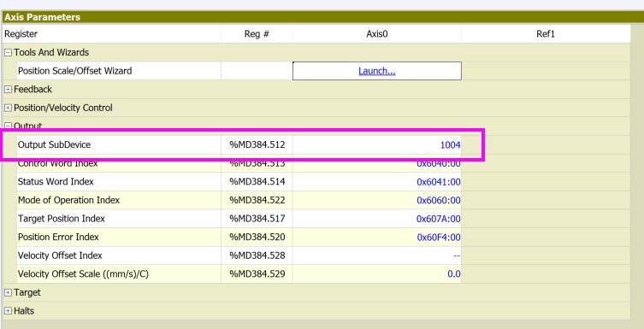
Task: Select the Mode of Operation Index label
Action: pos(68,200)
